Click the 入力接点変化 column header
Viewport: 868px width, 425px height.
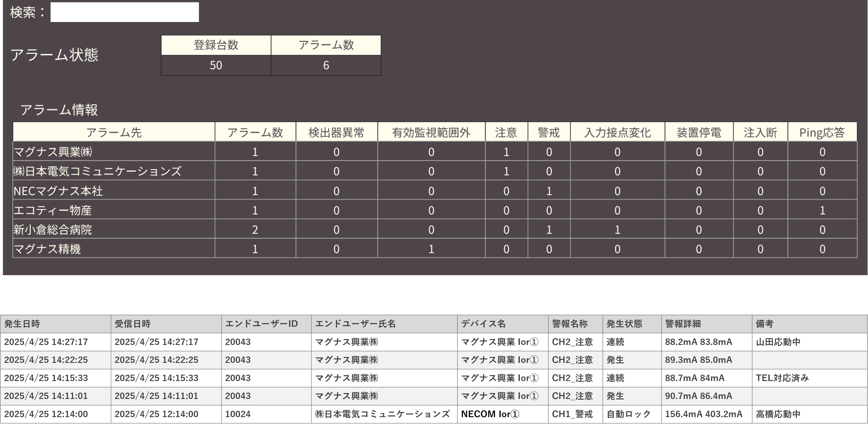click(617, 132)
